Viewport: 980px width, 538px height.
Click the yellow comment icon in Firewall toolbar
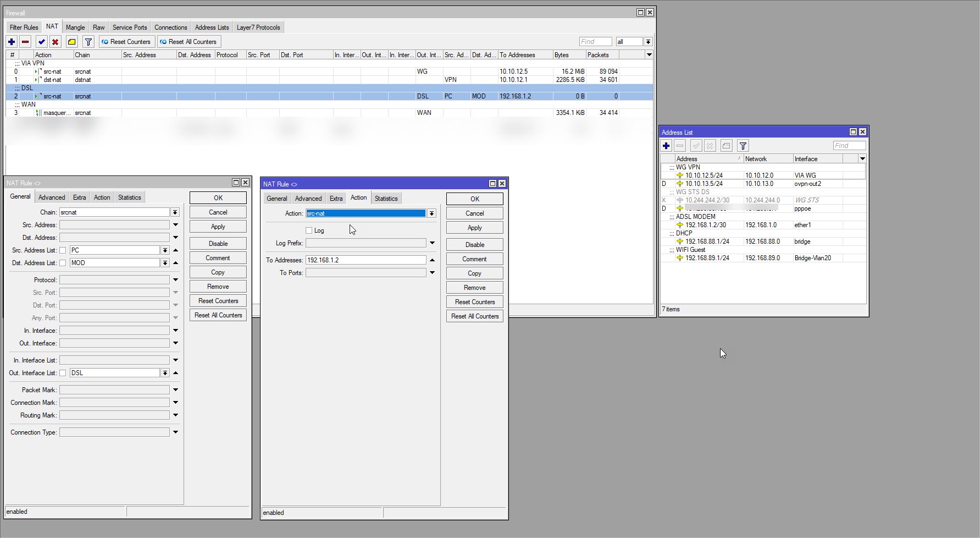71,42
